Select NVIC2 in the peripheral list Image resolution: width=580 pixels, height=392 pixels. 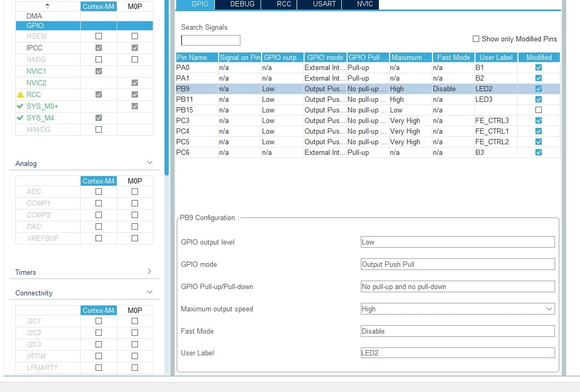point(36,83)
